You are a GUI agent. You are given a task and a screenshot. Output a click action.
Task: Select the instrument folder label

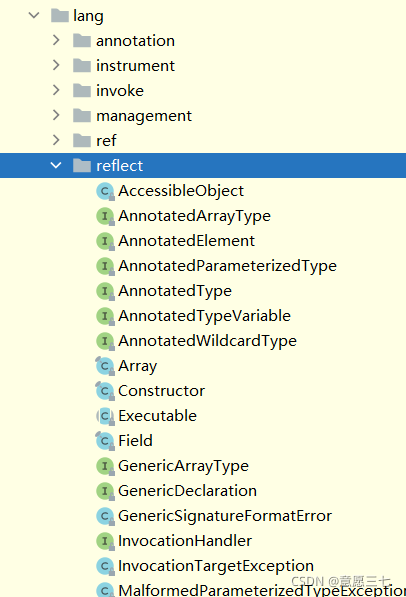click(135, 65)
